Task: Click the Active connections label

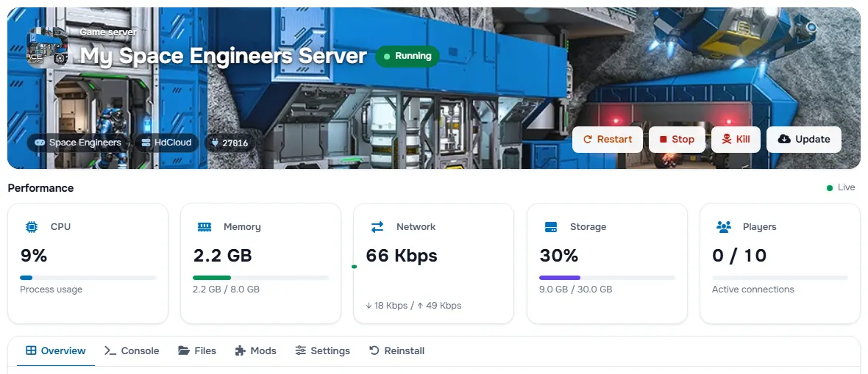Action: pos(753,290)
